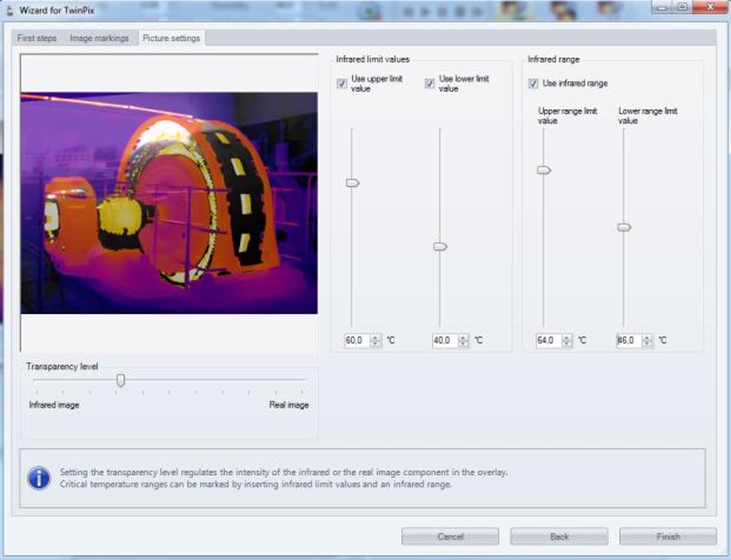The height and width of the screenshot is (560, 731).
Task: Cancel the TwinPix wizard
Action: click(450, 537)
